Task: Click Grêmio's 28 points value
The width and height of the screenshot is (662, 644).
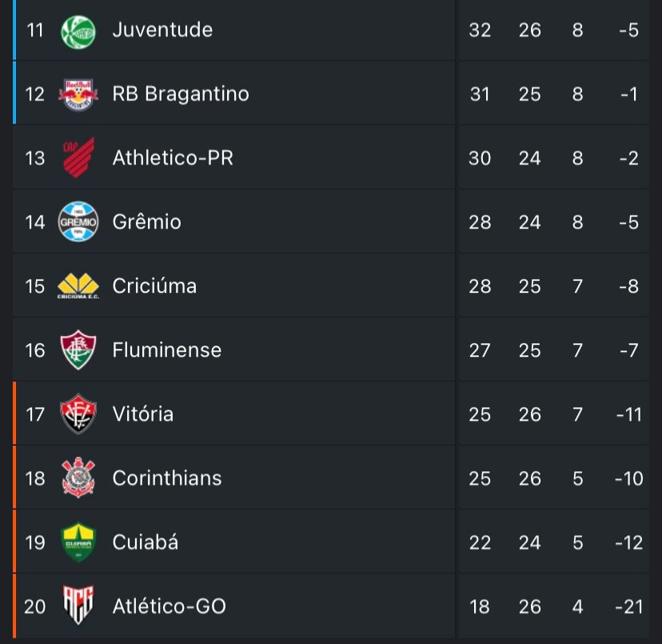Action: tap(480, 222)
